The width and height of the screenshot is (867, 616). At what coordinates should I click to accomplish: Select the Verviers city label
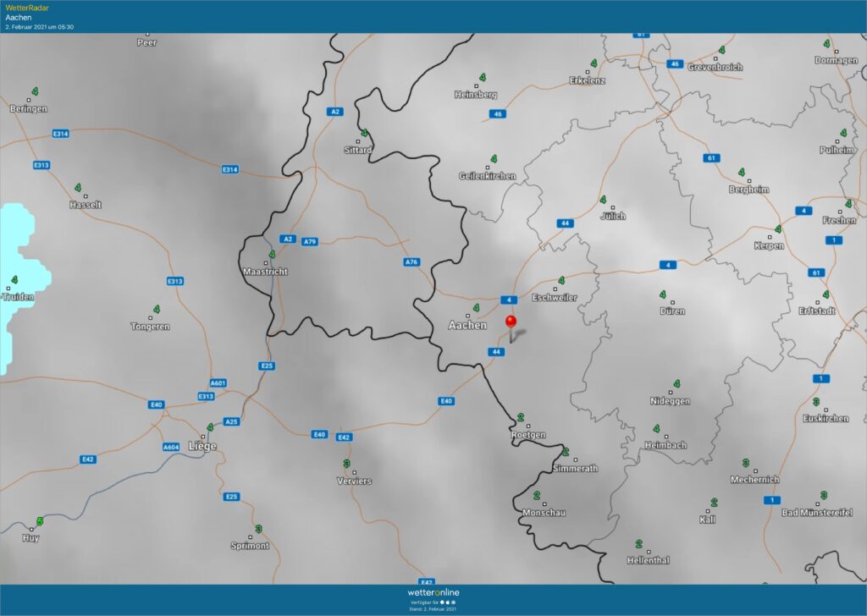coord(354,481)
